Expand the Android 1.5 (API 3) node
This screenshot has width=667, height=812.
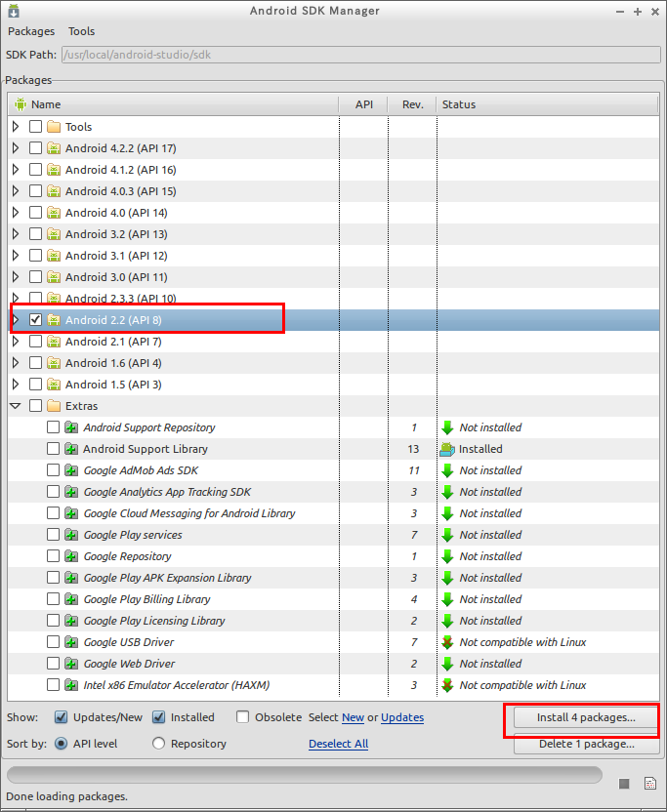click(x=16, y=385)
